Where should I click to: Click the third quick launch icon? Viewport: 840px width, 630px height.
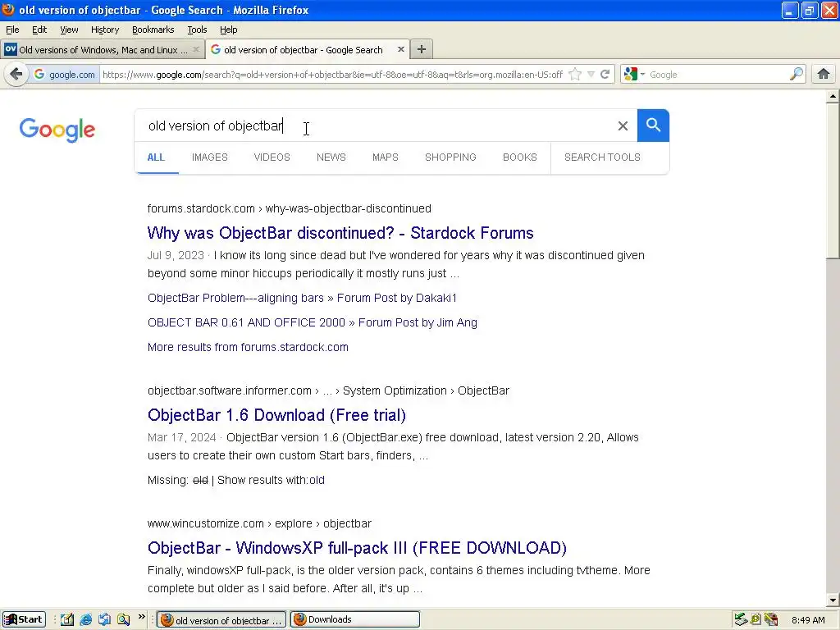tap(104, 619)
